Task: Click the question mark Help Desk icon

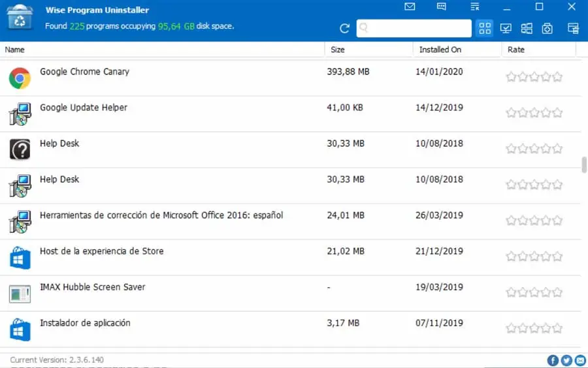Action: coord(20,149)
